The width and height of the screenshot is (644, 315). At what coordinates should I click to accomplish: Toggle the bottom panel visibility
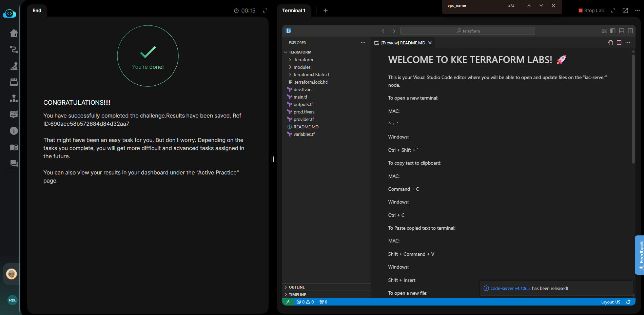tap(622, 31)
